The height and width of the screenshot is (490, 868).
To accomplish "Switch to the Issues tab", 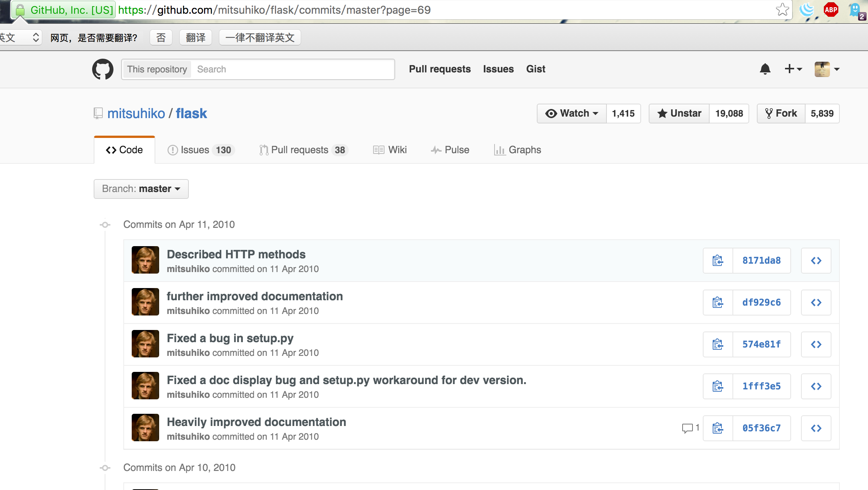I will (201, 150).
